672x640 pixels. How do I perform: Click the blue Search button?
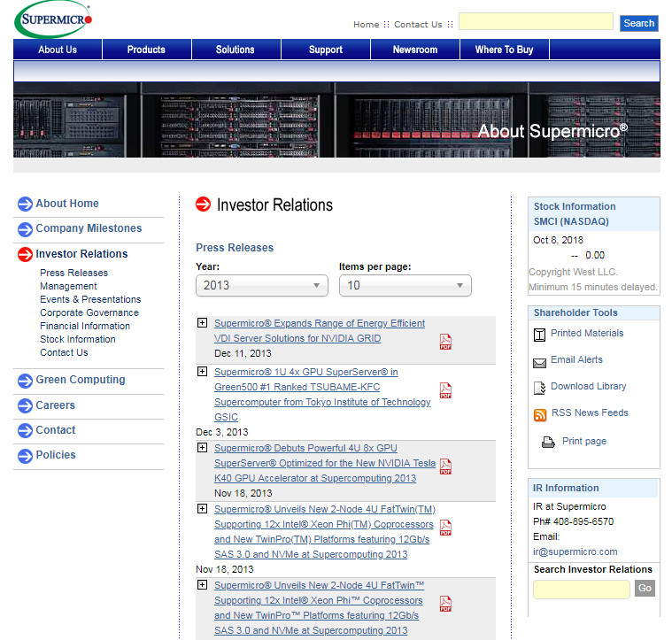click(x=638, y=23)
